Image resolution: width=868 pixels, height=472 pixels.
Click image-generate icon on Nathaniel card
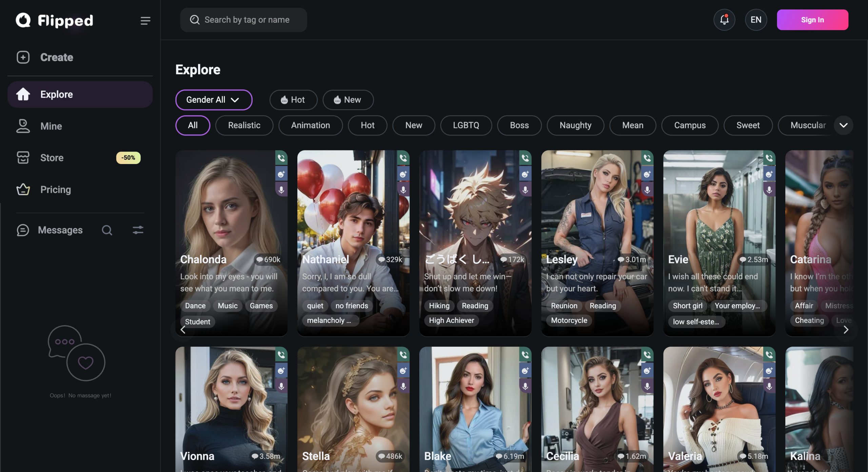pos(403,174)
